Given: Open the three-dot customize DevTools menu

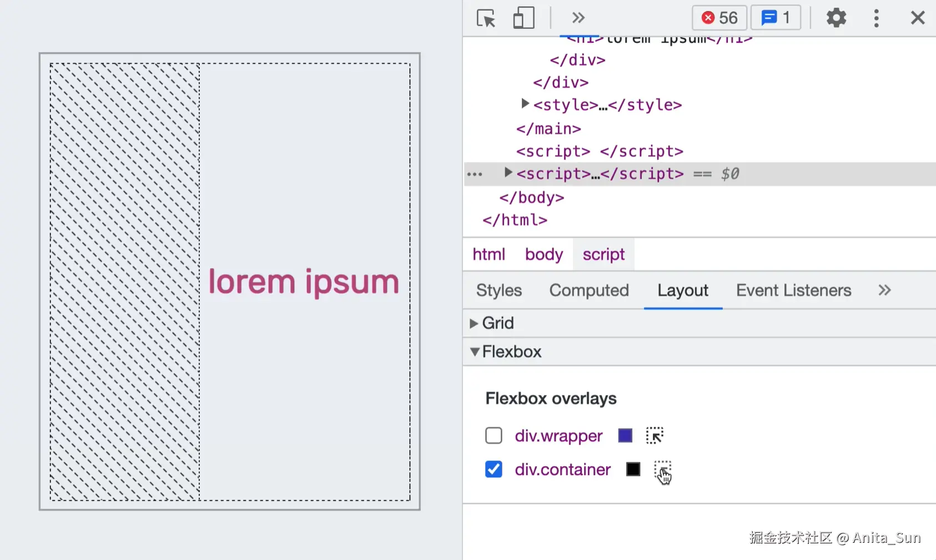Looking at the screenshot, I should 877,18.
